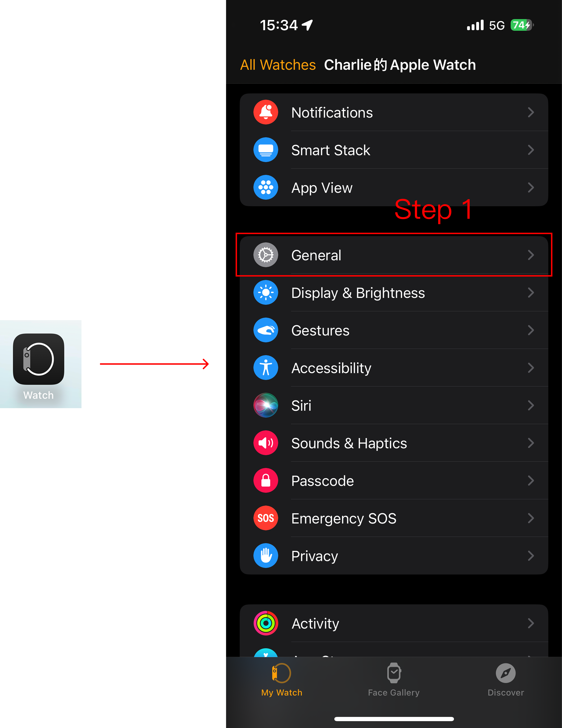The image size is (562, 728).
Task: Tap the General gear icon
Action: [266, 255]
